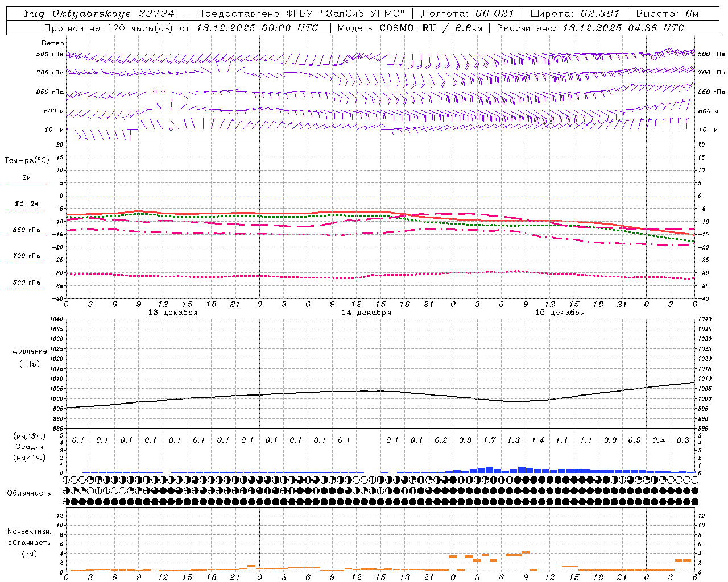Click the 0.4 precipitation value
This screenshot has width=728, height=582.
point(659,440)
